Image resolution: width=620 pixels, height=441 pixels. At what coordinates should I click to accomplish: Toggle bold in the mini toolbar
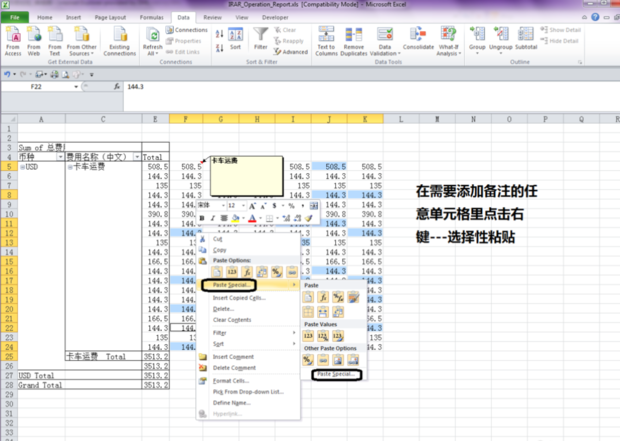[201, 217]
